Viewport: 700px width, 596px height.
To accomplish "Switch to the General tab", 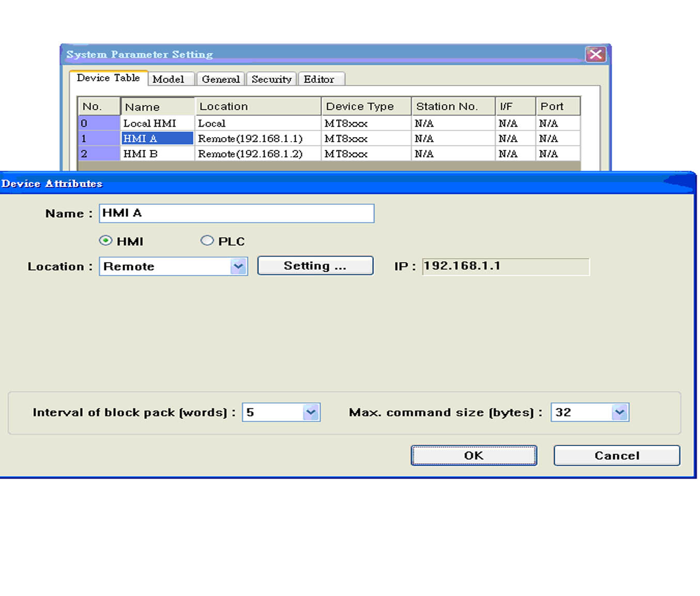I will 221,79.
